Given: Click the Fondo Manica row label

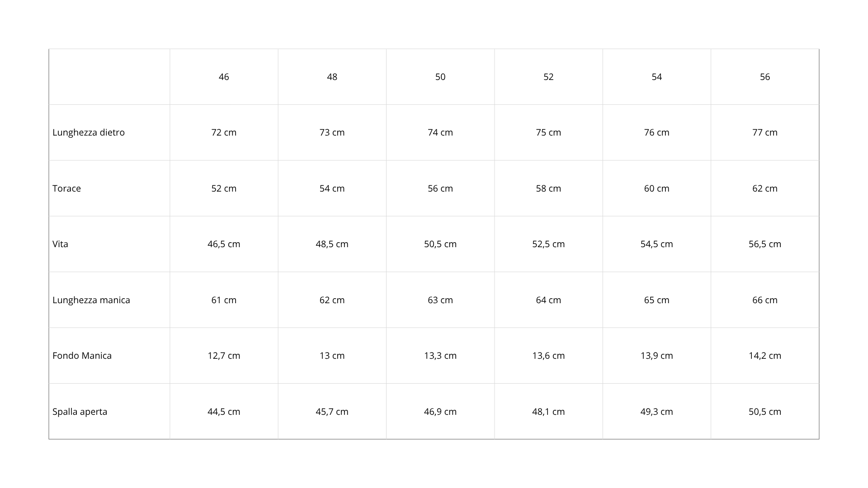Looking at the screenshot, I should [x=82, y=356].
